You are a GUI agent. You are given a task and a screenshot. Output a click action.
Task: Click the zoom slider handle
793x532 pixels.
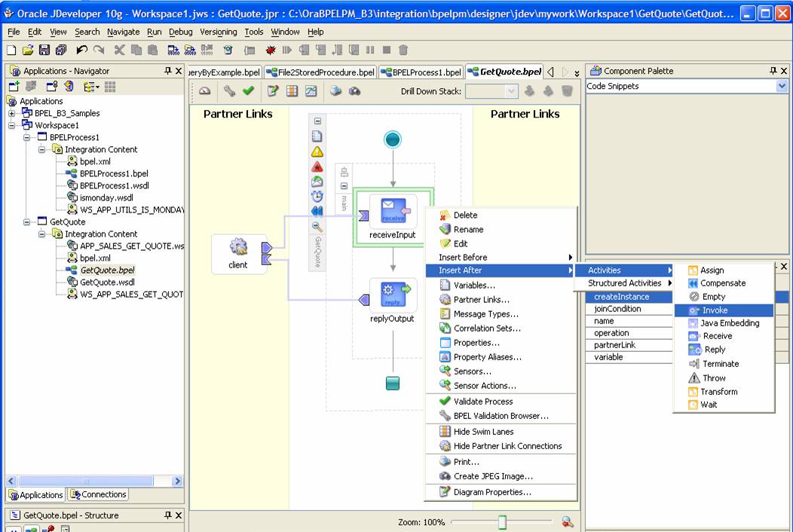502,522
